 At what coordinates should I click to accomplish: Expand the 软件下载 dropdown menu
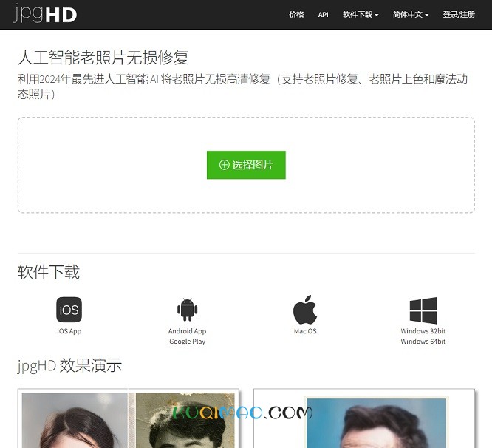pyautogui.click(x=361, y=15)
